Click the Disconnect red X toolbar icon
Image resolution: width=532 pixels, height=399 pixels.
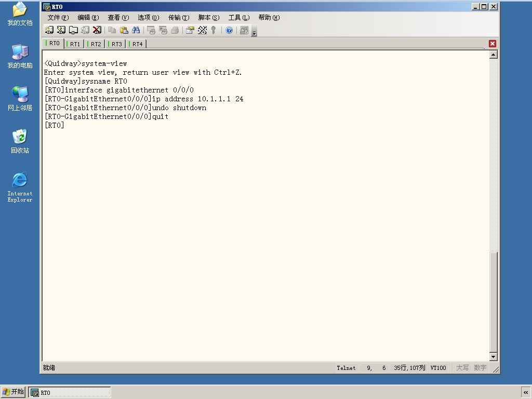(x=97, y=30)
